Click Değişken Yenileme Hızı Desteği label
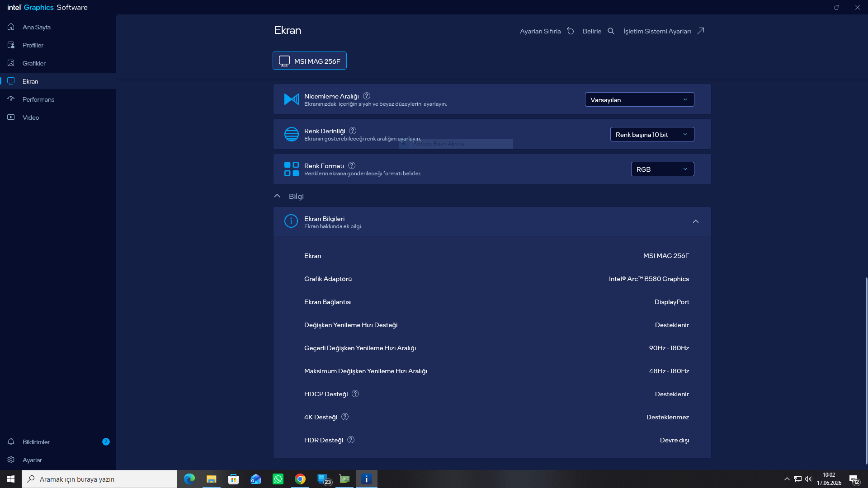The image size is (868, 488). tap(351, 325)
